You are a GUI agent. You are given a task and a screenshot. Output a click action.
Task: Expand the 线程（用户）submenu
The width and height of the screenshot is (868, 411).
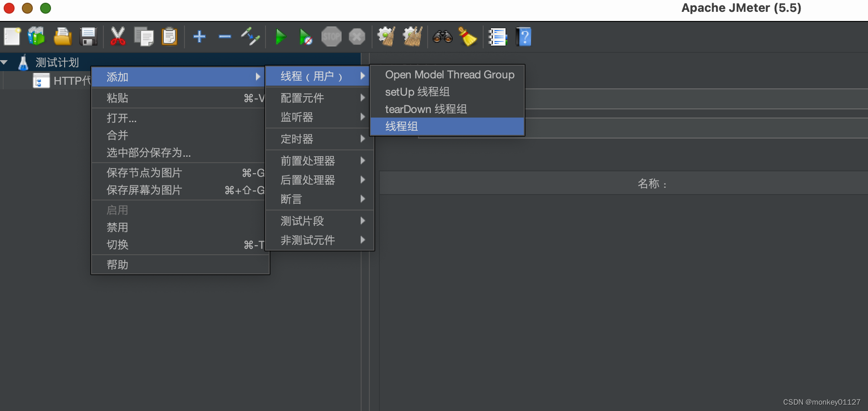click(317, 76)
